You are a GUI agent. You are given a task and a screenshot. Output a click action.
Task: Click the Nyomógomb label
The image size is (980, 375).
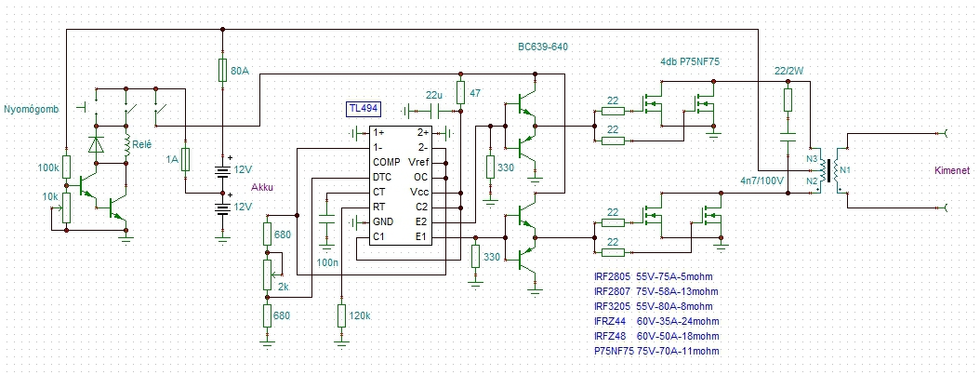32,109
